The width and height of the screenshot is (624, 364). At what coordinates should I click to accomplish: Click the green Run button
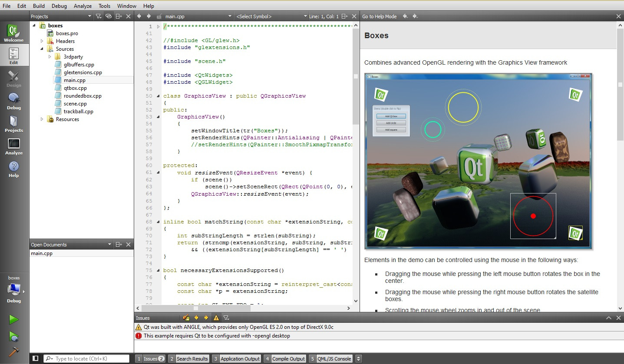14,320
